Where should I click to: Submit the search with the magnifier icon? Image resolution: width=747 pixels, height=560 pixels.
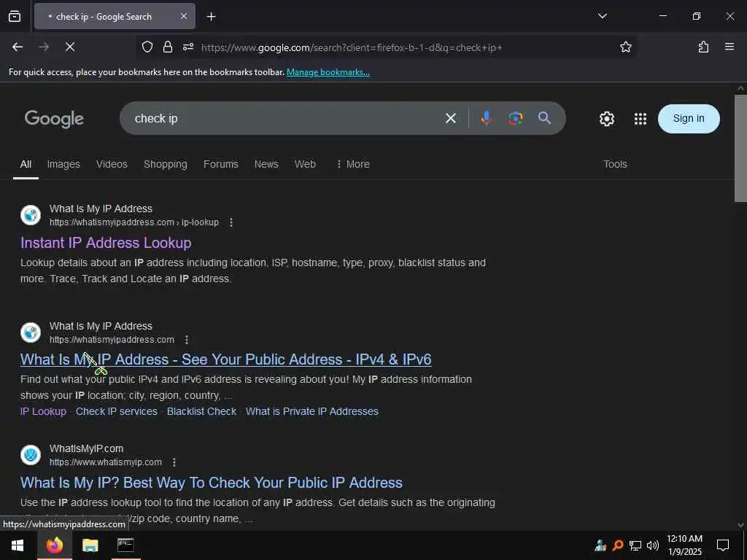tap(544, 118)
